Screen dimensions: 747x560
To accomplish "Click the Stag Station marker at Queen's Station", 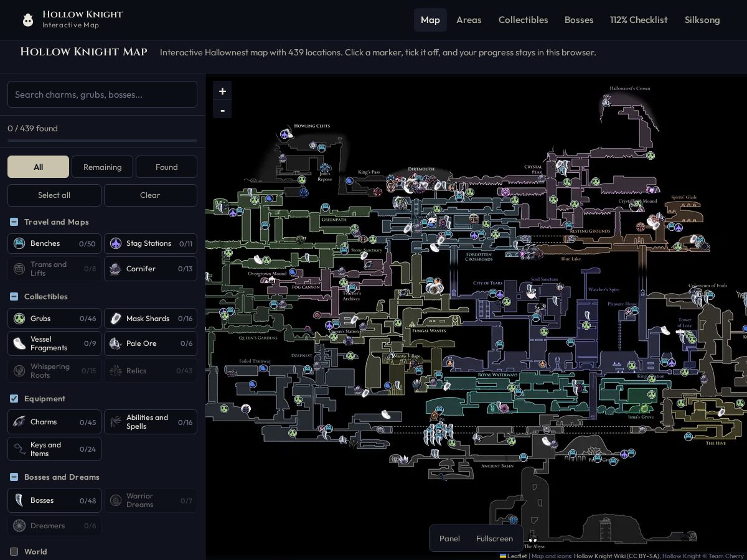I will coord(329,325).
